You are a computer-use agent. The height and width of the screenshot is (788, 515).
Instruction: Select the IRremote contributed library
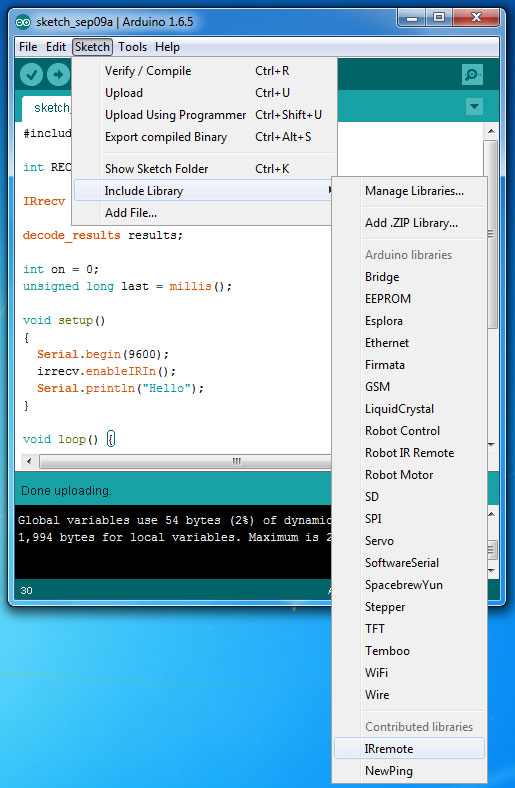409,749
